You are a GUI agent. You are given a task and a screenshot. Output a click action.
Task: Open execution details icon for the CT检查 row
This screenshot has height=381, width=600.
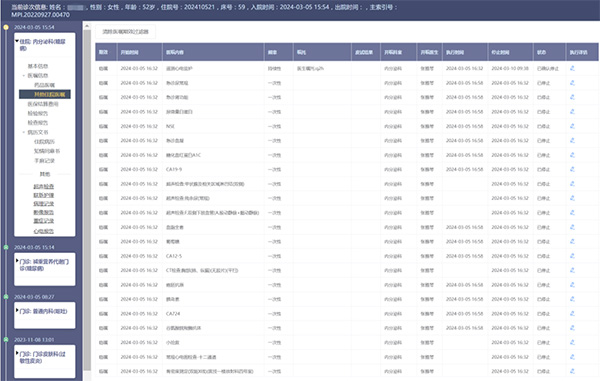(x=572, y=270)
